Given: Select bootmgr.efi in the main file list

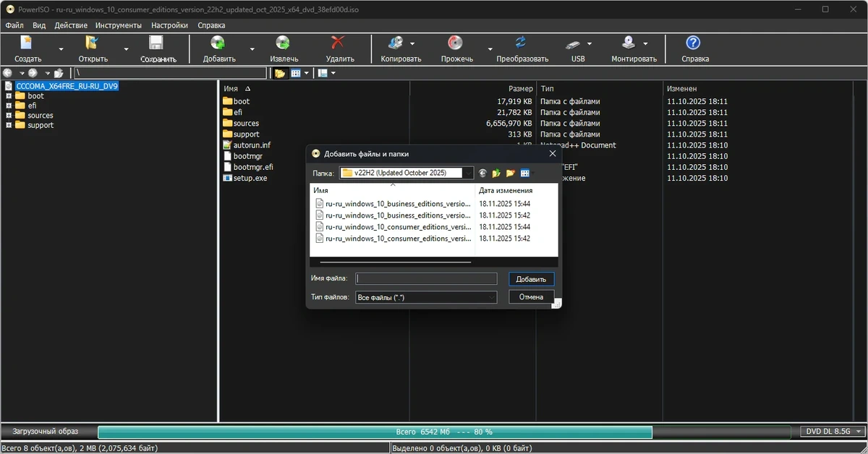Looking at the screenshot, I should tap(252, 167).
